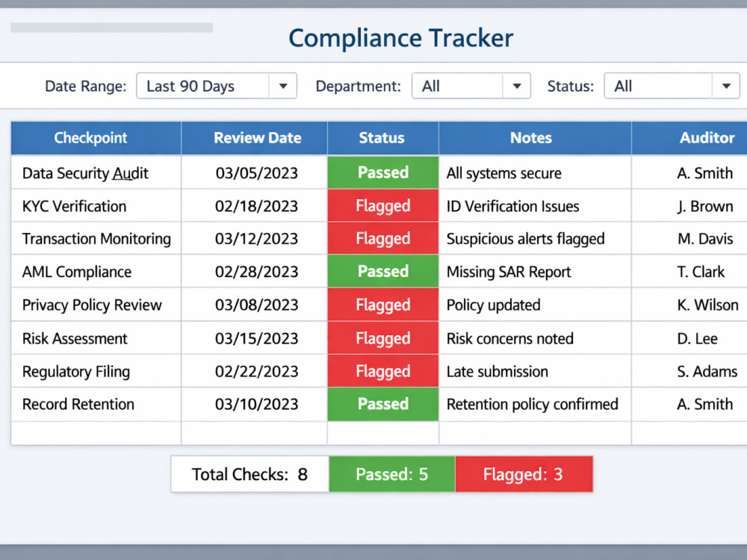Click the Flagged status for KYC Verification
The width and height of the screenshot is (747, 560).
tap(383, 206)
